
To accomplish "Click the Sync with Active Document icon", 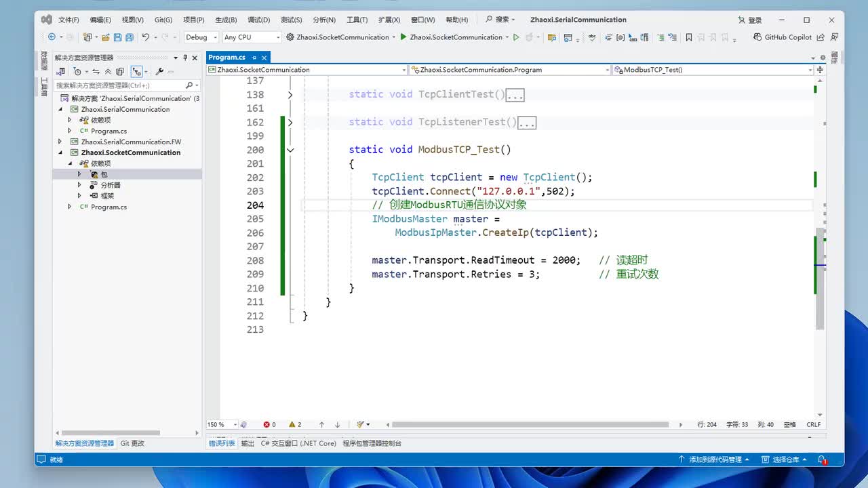I will pos(96,71).
